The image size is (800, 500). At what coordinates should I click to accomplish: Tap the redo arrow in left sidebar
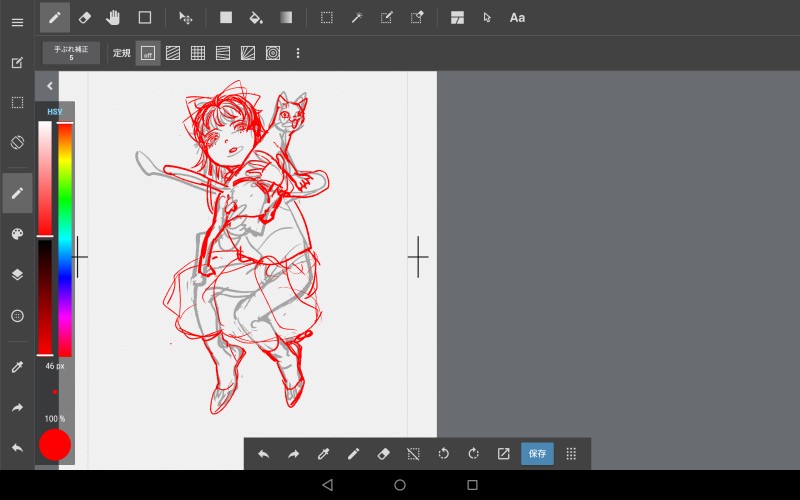[17, 408]
